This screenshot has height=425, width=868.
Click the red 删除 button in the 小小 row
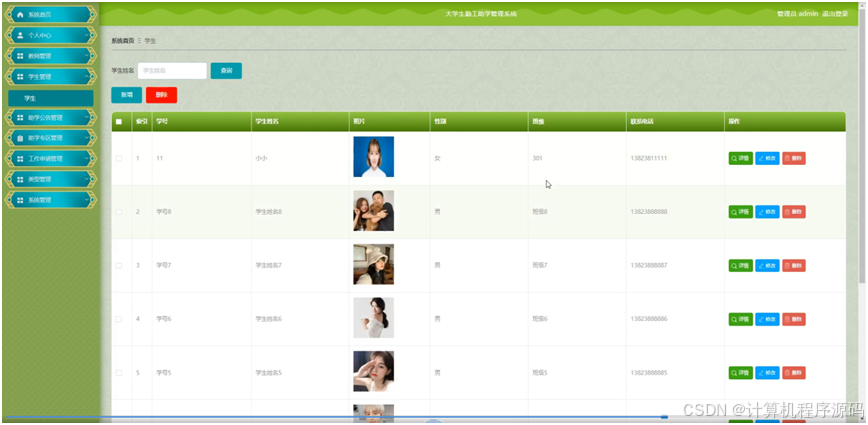(793, 158)
